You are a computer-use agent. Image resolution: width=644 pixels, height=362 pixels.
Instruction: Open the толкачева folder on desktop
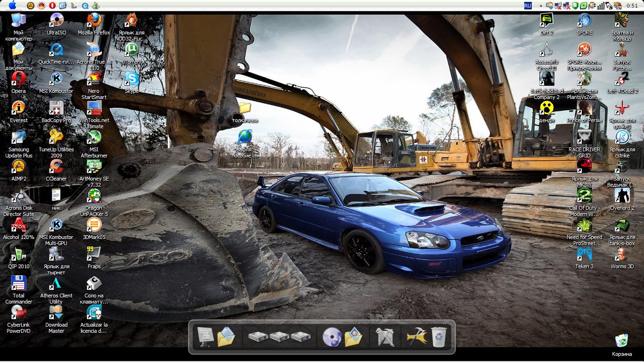point(245,109)
